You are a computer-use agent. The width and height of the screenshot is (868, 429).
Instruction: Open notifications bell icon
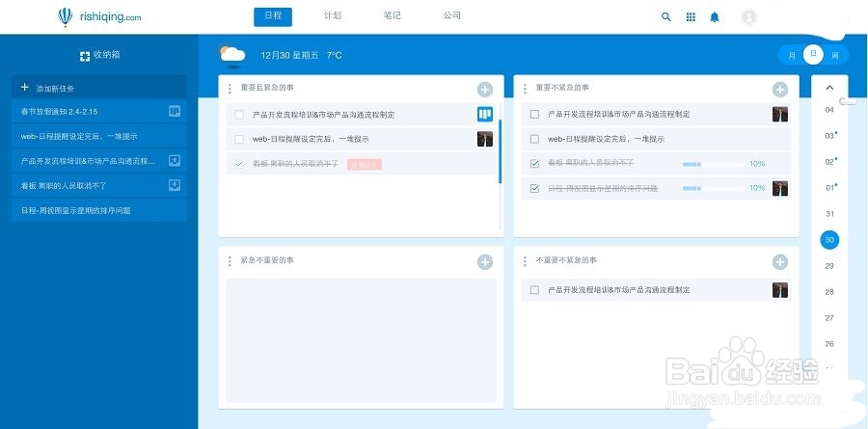coord(715,17)
